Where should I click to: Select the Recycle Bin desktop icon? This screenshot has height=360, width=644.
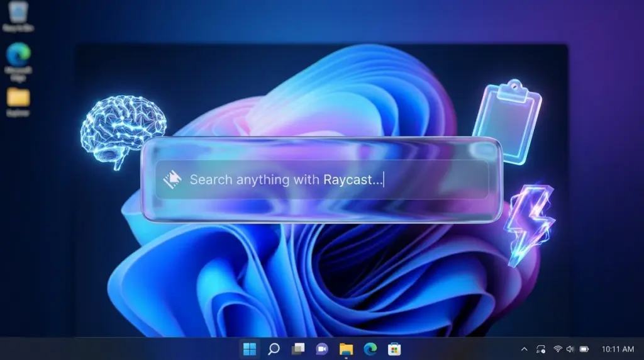click(x=18, y=15)
